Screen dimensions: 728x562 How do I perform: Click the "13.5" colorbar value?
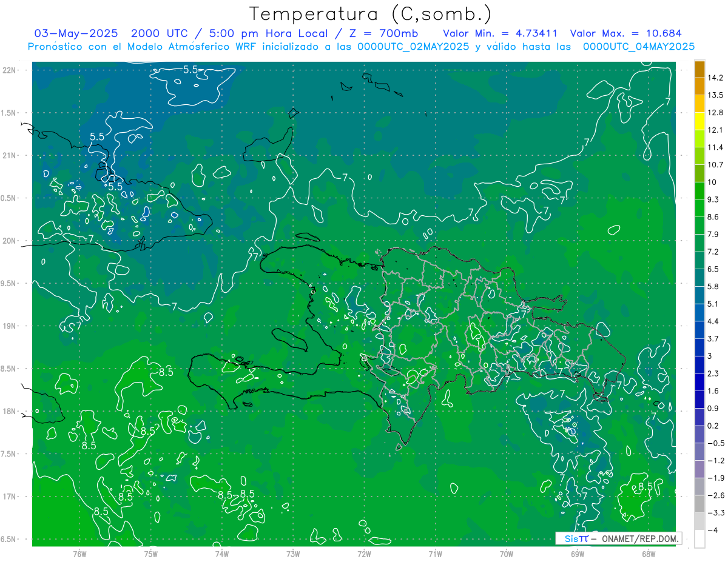(x=716, y=96)
